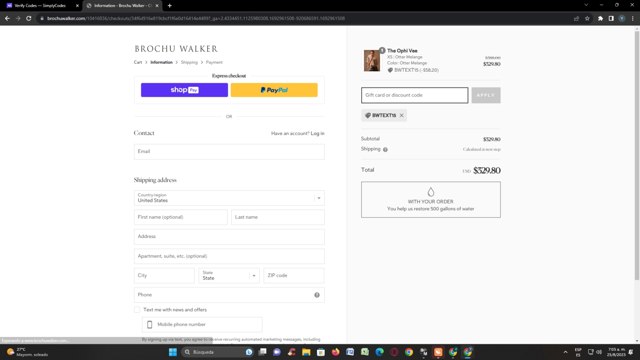
Task: Close the Information Brochu Walker tab
Action: [x=157, y=6]
